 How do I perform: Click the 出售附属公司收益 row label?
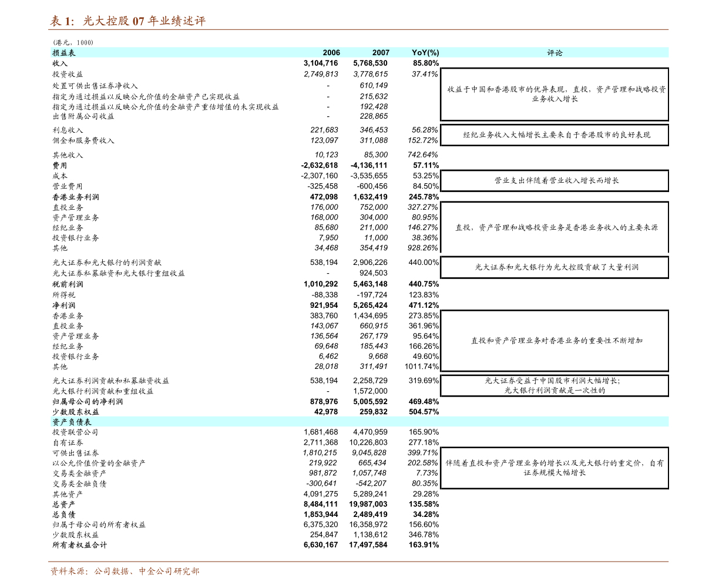[83, 116]
